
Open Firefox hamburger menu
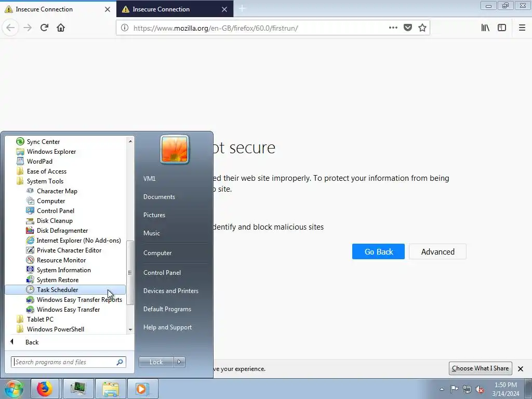[x=522, y=28]
